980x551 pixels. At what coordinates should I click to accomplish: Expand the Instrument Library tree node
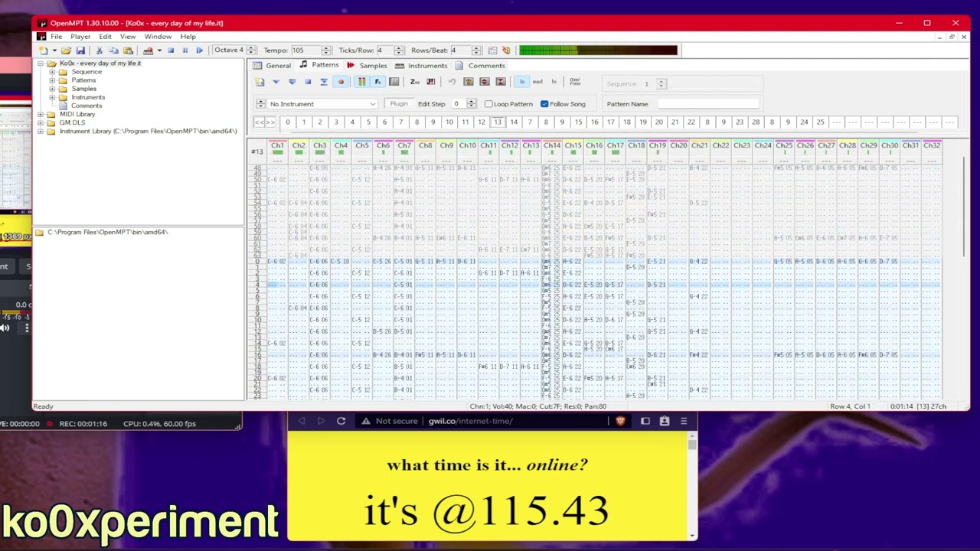(x=41, y=131)
